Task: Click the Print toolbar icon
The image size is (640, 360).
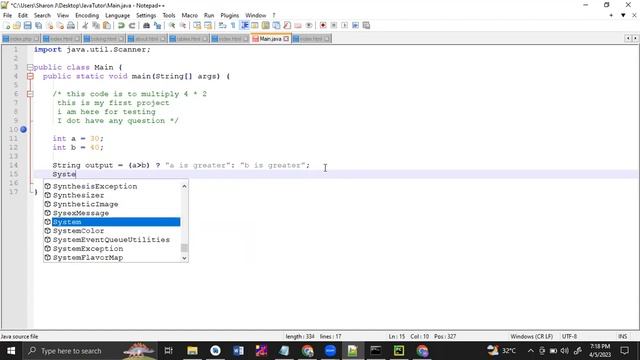Action: [x=71, y=25]
